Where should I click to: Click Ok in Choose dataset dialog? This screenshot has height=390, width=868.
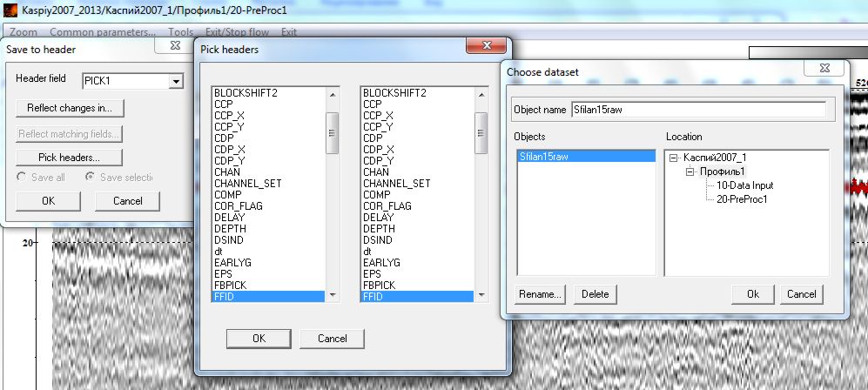click(x=753, y=294)
